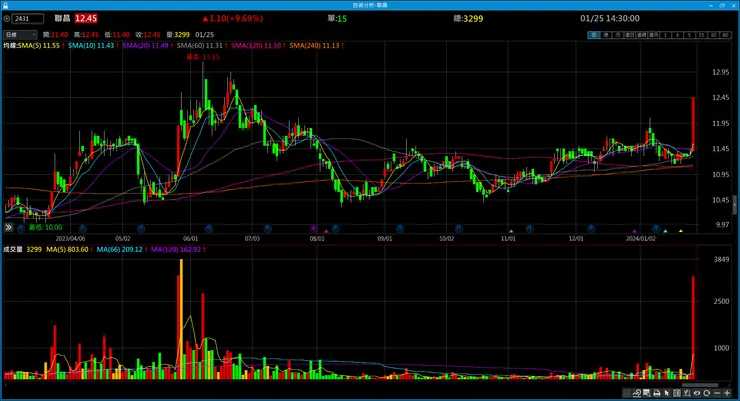Image resolution: width=740 pixels, height=401 pixels.
Task: Select the 60-minute interval button
Action: point(725,35)
